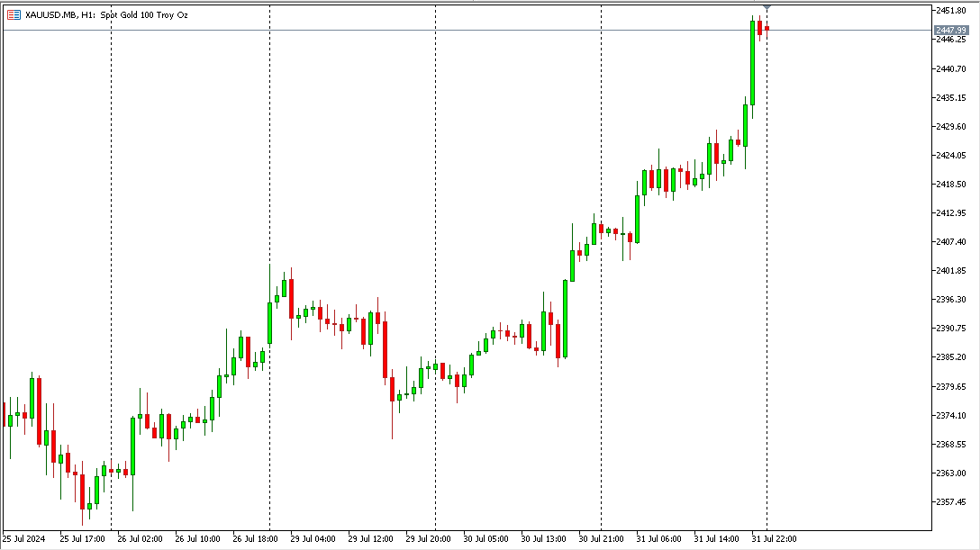This screenshot has width=980, height=550.
Task: Select the current price label 2447.99
Action: [x=950, y=30]
